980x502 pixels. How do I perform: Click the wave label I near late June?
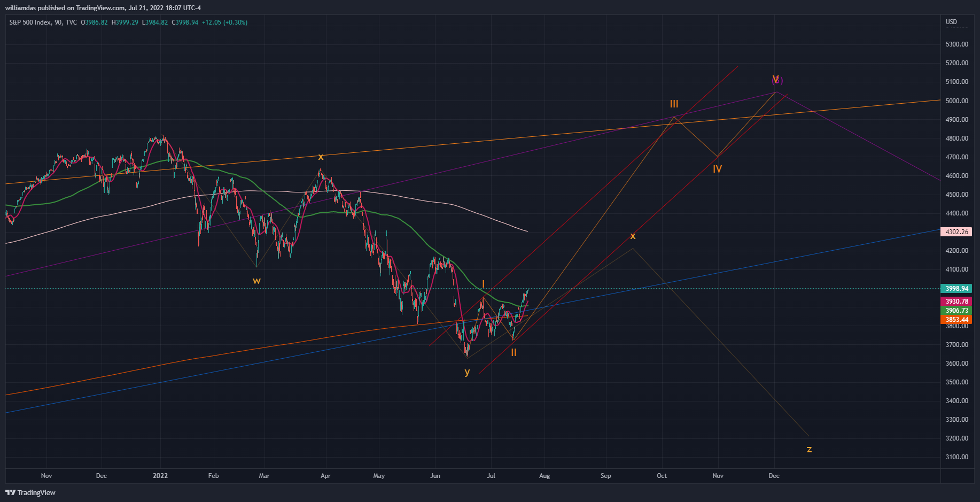point(483,284)
